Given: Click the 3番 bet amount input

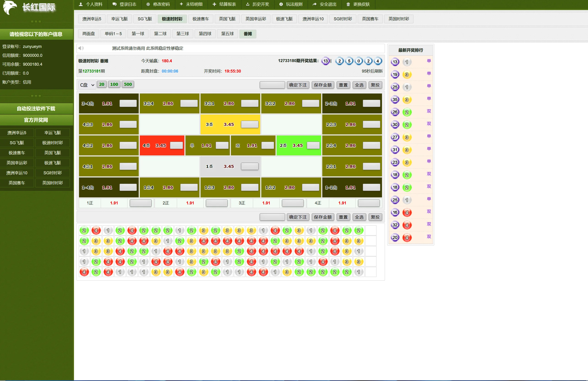Looking at the screenshot, I should pos(249,124).
